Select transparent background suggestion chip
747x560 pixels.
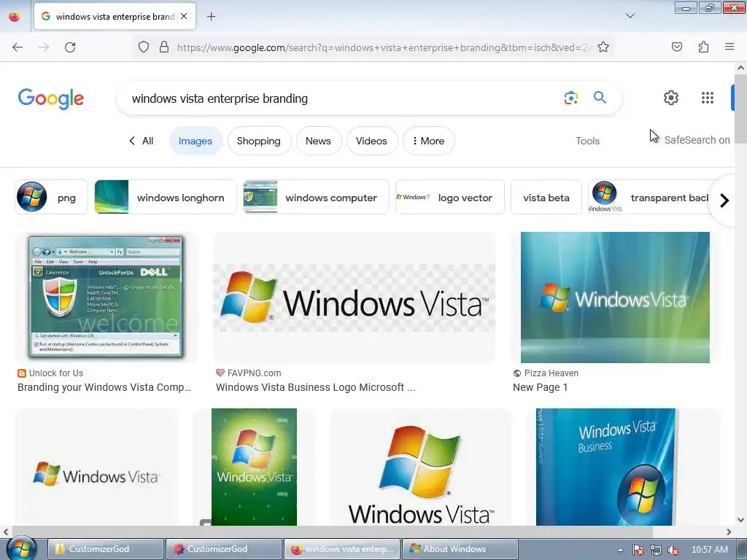tap(650, 197)
